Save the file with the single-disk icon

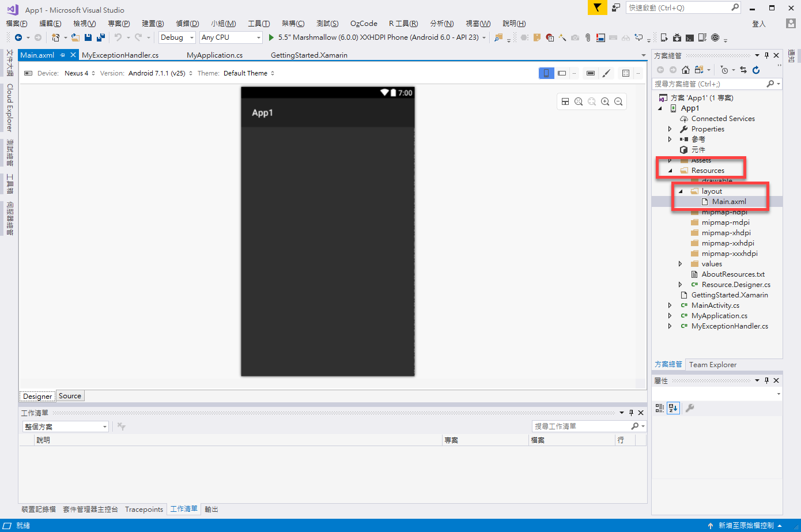pos(88,37)
